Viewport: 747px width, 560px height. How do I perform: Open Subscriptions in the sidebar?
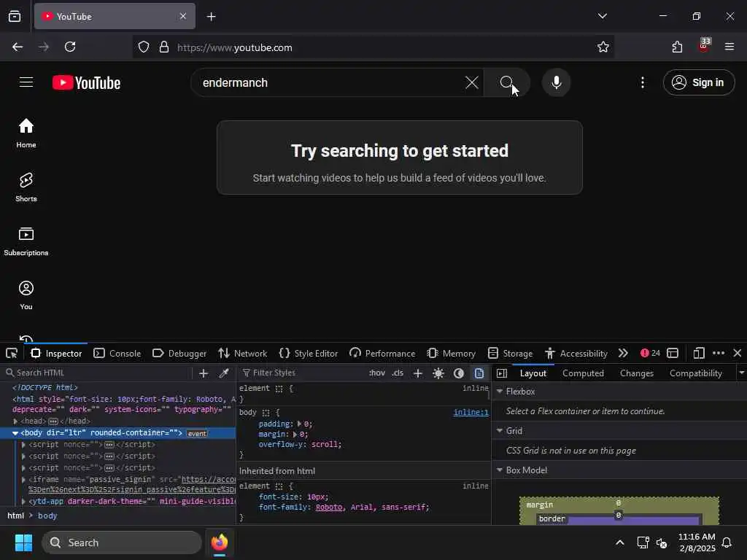pos(26,241)
